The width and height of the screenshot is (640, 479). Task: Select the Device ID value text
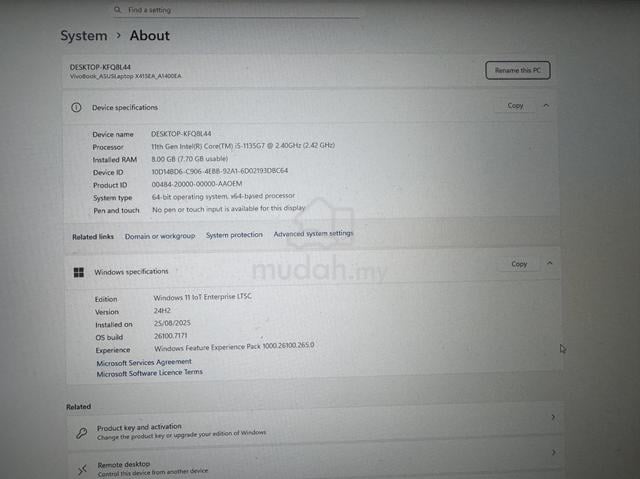click(x=220, y=171)
